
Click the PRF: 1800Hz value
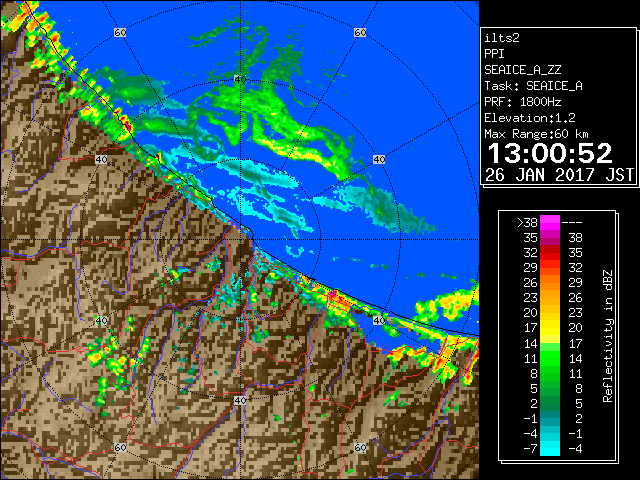pos(522,102)
